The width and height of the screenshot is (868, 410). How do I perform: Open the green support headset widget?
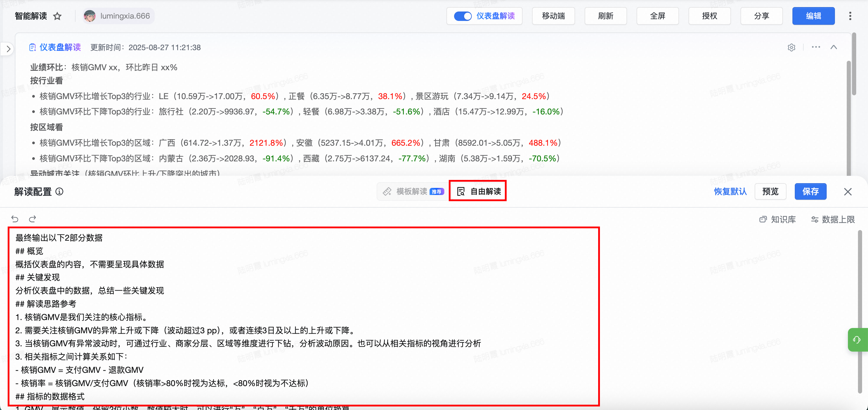click(857, 340)
